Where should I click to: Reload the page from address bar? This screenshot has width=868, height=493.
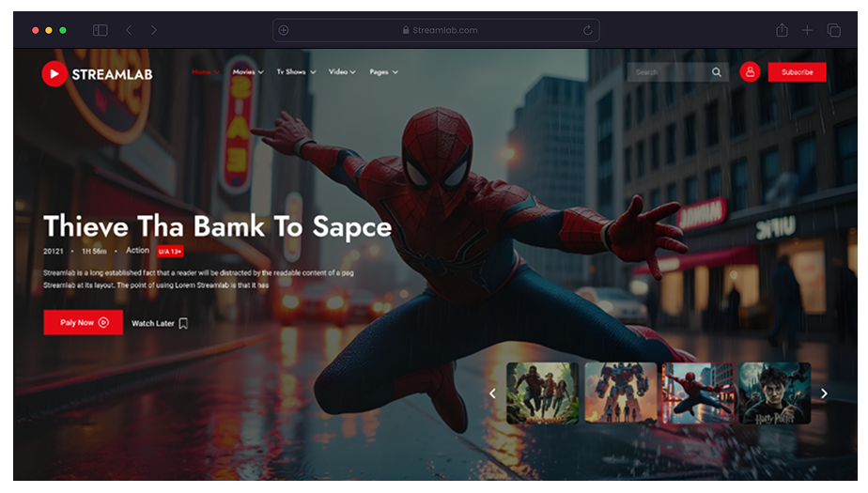click(588, 30)
